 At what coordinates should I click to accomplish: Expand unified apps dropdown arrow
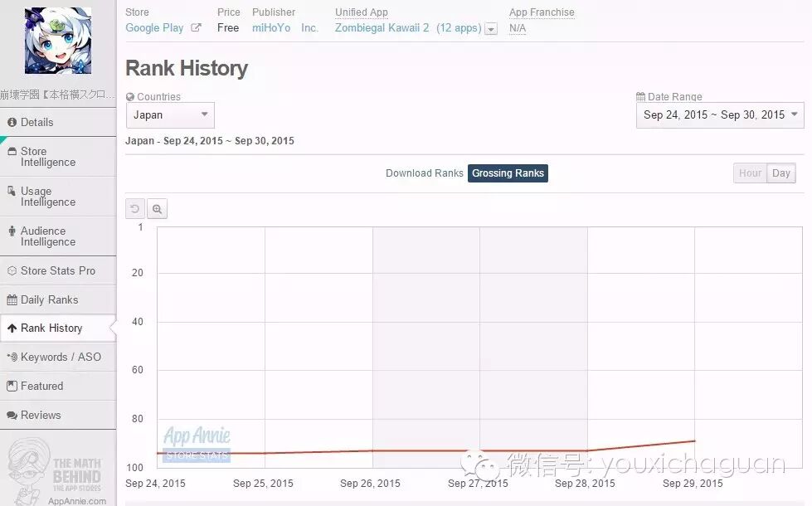(x=491, y=29)
